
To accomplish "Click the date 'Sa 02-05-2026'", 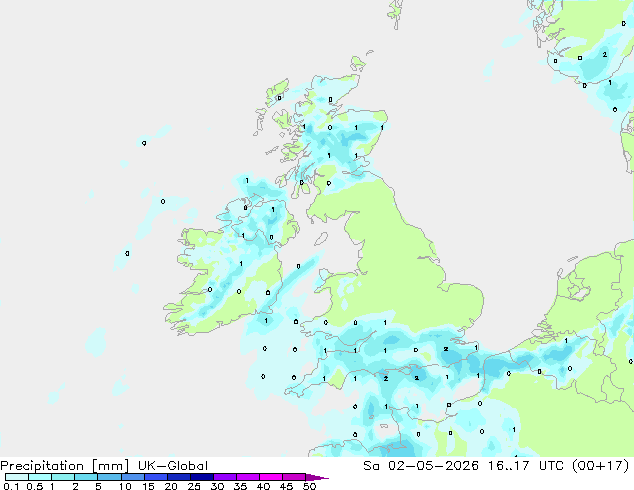I will click(421, 466).
